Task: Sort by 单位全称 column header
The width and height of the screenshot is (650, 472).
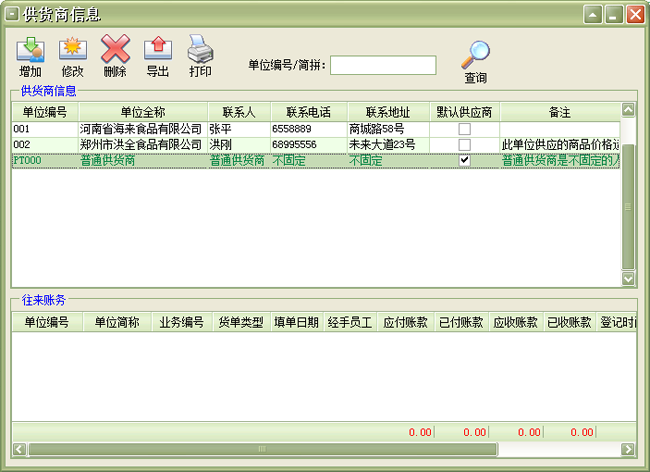Action: pos(143,112)
